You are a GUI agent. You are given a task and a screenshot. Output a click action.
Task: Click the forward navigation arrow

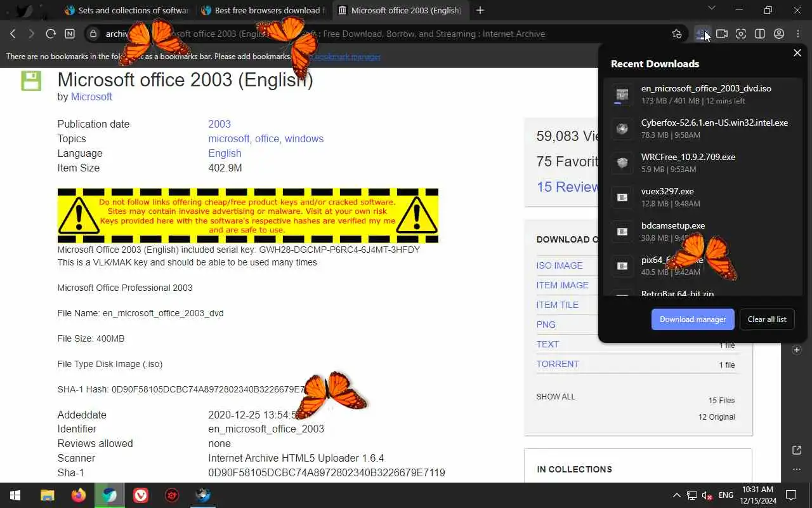tap(32, 34)
